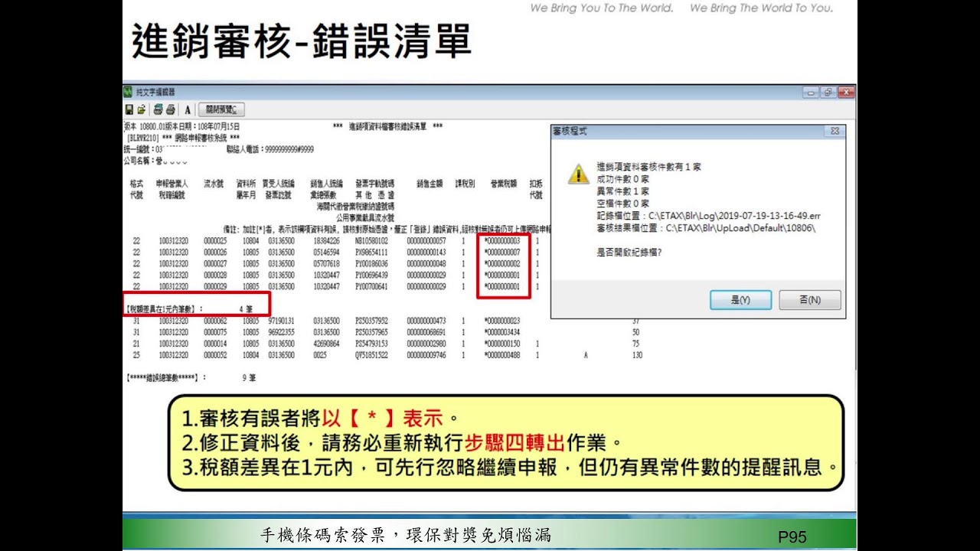
Task: Click the open folder icon in toolbar
Action: click(142, 109)
